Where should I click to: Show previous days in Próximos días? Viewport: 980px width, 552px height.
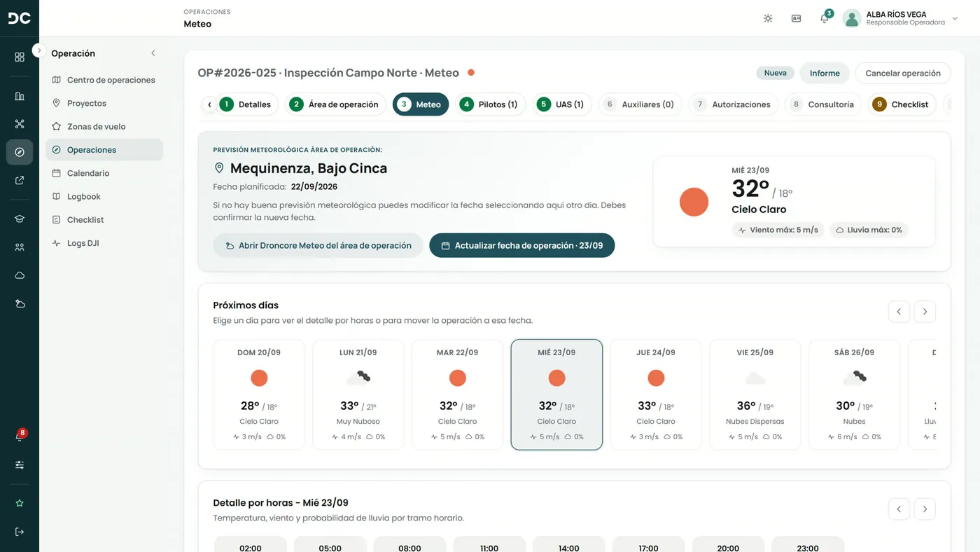tap(899, 312)
